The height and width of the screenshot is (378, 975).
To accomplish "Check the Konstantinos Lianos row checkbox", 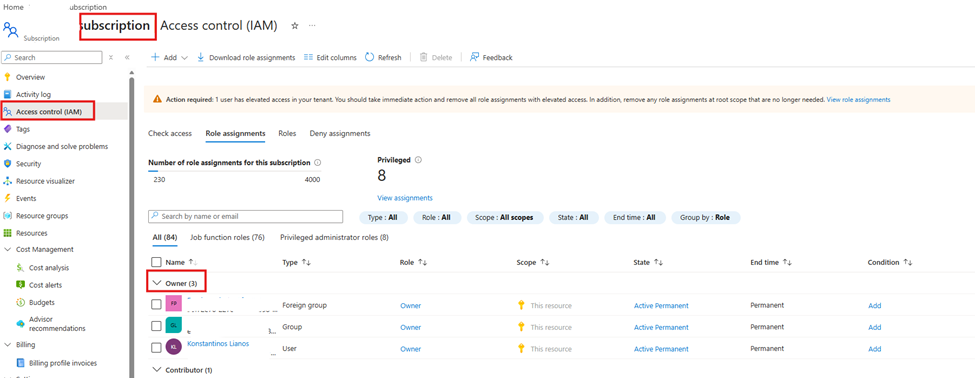I will [x=156, y=348].
